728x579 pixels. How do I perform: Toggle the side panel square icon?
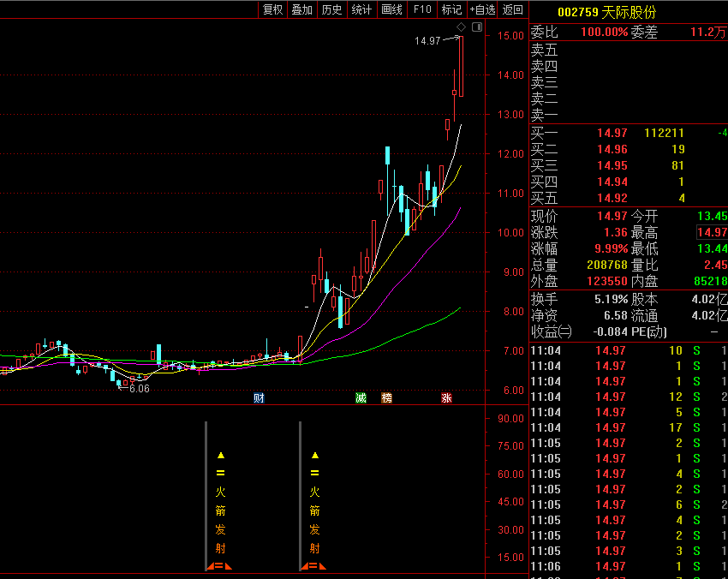[x=477, y=27]
